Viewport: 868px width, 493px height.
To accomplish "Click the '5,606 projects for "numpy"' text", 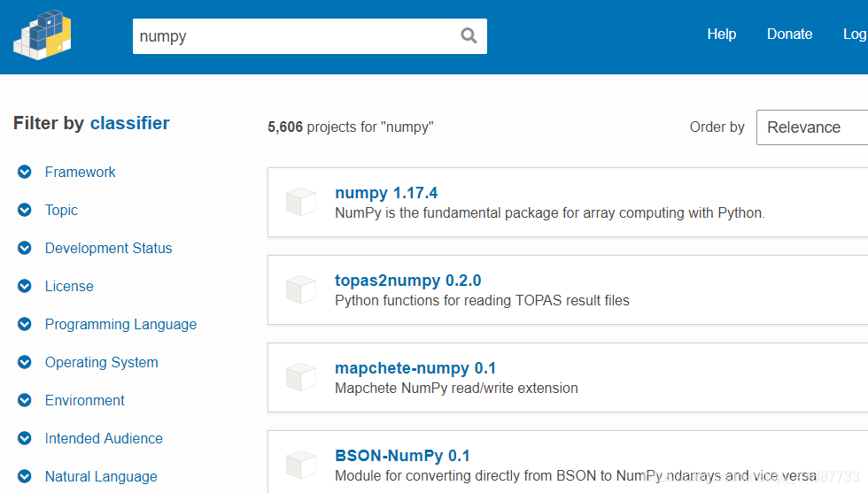I will [351, 127].
